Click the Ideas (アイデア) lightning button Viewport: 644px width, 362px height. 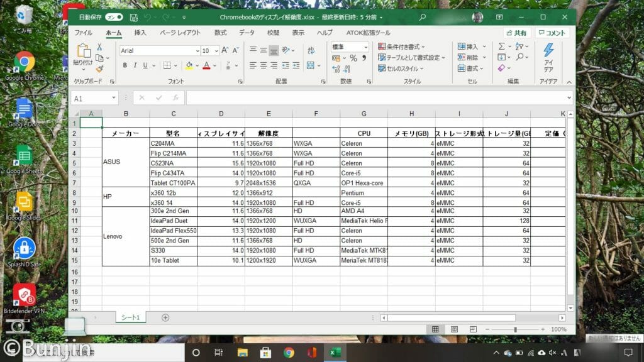click(x=548, y=57)
